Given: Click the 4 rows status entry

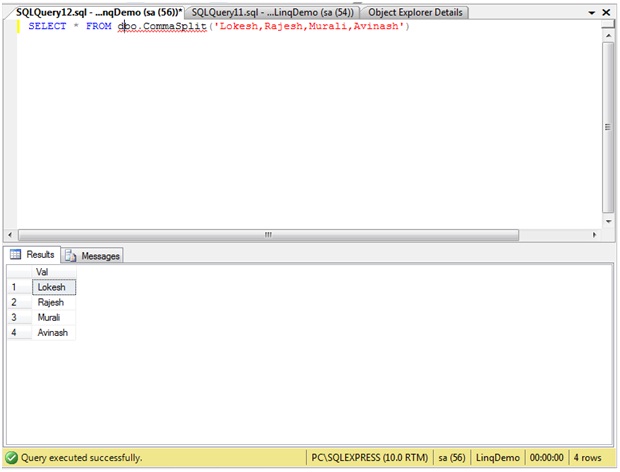Looking at the screenshot, I should pos(587,458).
